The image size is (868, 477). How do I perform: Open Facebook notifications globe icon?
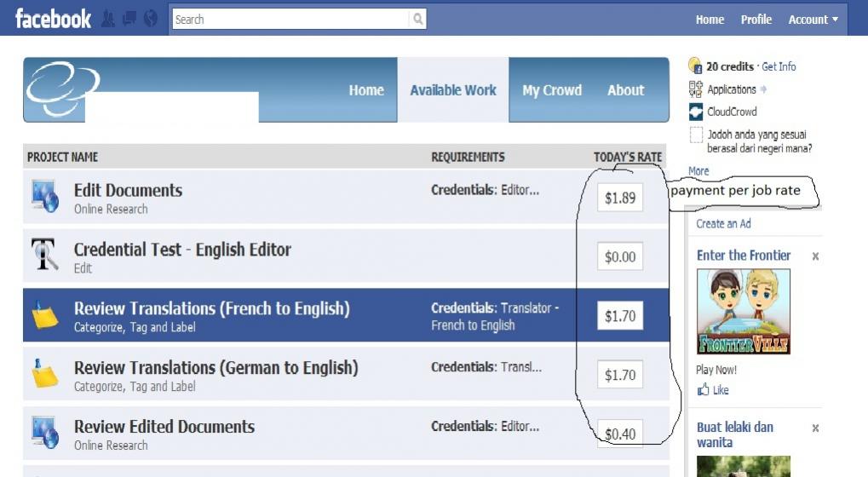tap(151, 20)
